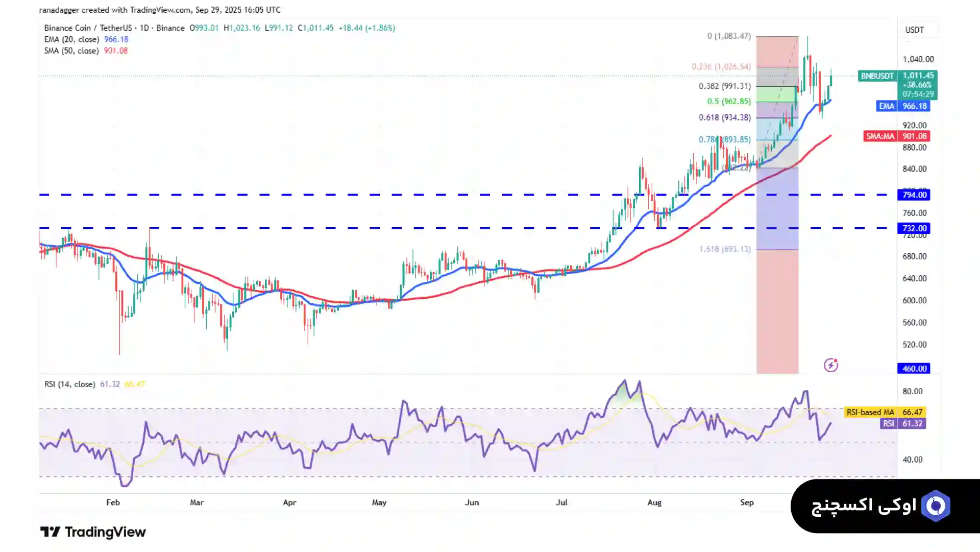Open the USDT currency selector
The height and width of the screenshot is (552, 980).
pos(914,30)
